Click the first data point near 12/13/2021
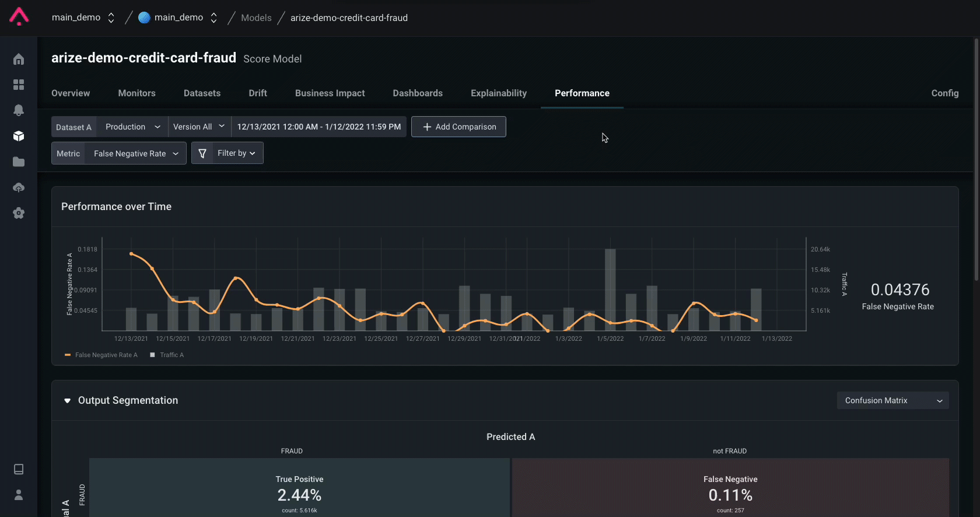The height and width of the screenshot is (517, 980). click(x=131, y=254)
